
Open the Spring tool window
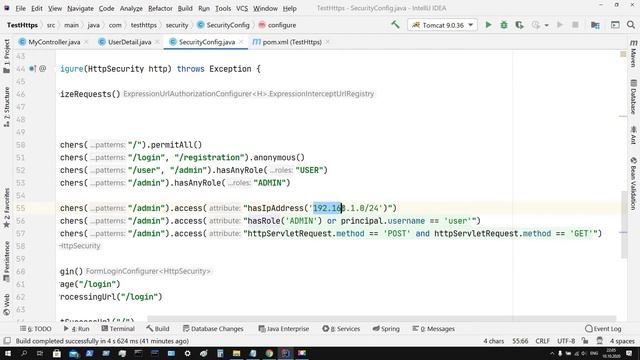tap(386, 329)
